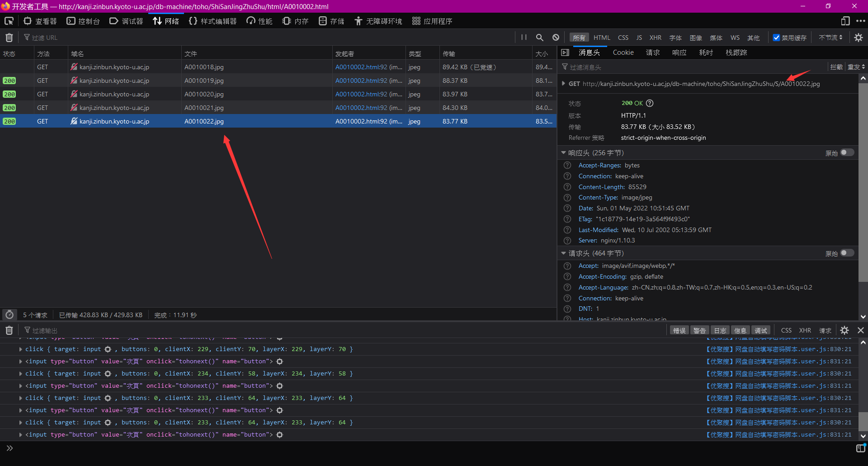868x466 pixels.
Task: Click the element picker icon
Action: [9, 21]
